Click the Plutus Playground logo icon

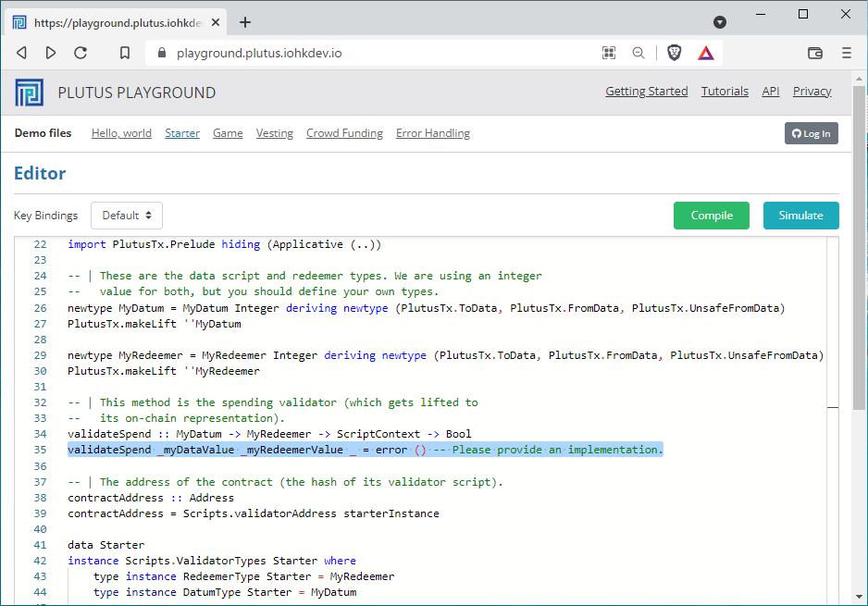tap(29, 93)
